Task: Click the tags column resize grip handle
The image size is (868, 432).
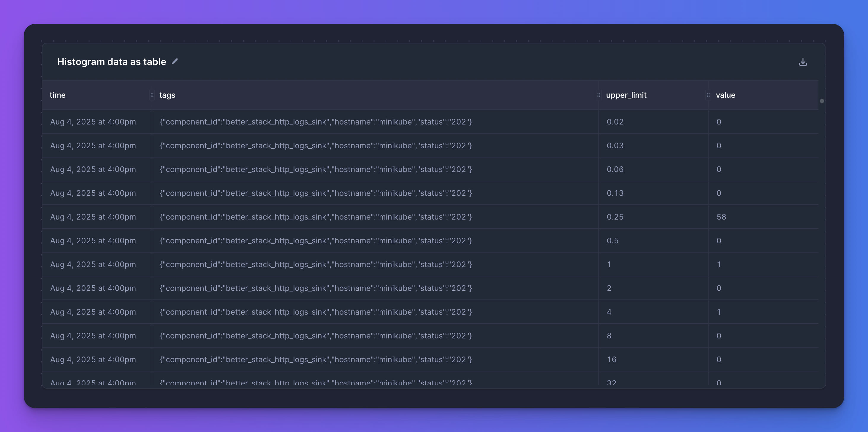Action: 598,95
